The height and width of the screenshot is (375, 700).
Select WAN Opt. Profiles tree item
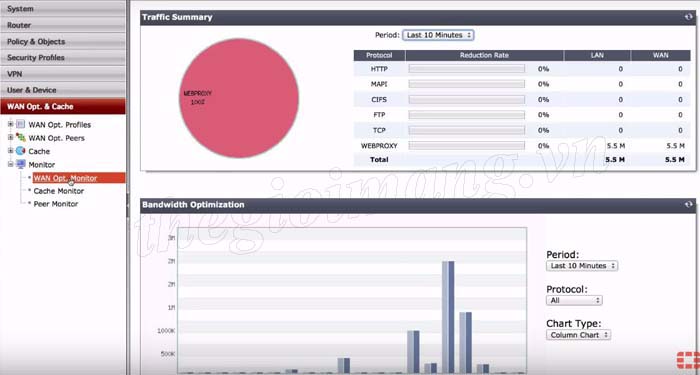point(60,125)
